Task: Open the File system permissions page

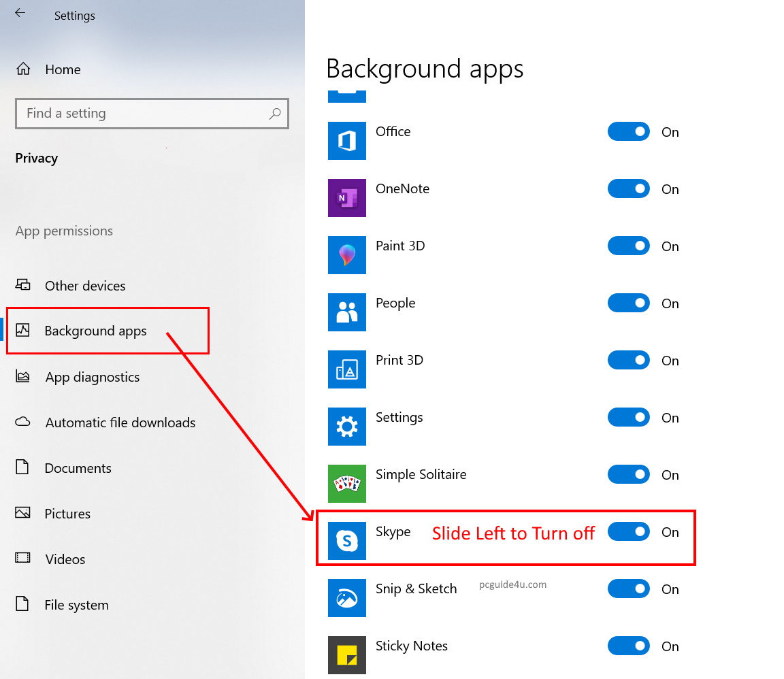Action: pyautogui.click(x=76, y=605)
